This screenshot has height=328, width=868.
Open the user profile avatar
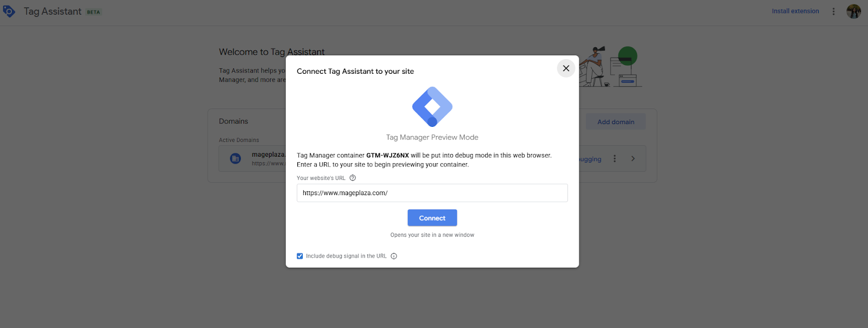853,11
